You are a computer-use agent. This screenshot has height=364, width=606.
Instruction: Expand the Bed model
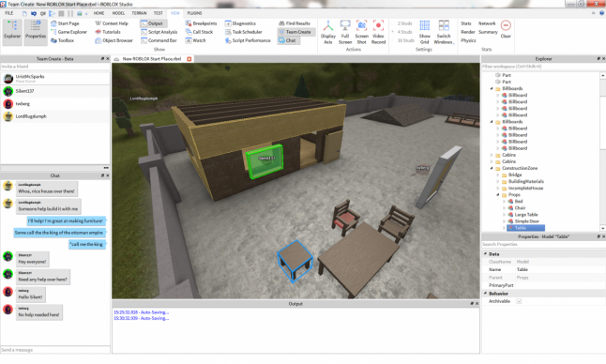pos(504,202)
